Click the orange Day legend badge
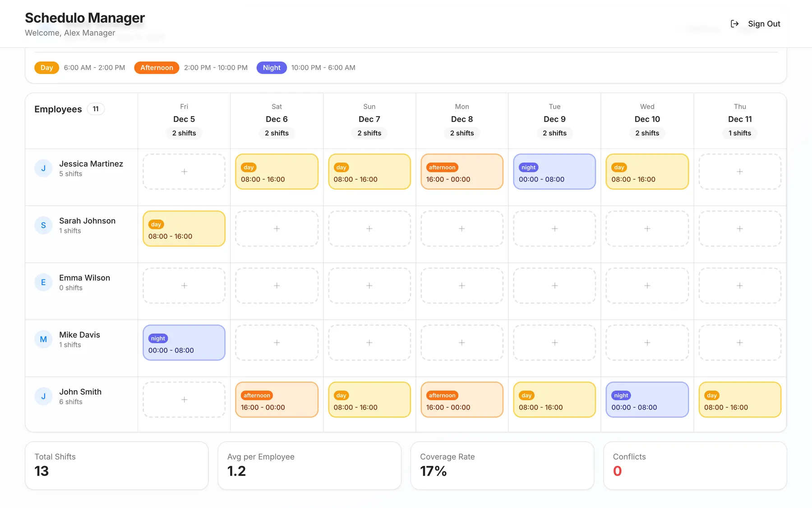The image size is (812, 508). tap(47, 68)
